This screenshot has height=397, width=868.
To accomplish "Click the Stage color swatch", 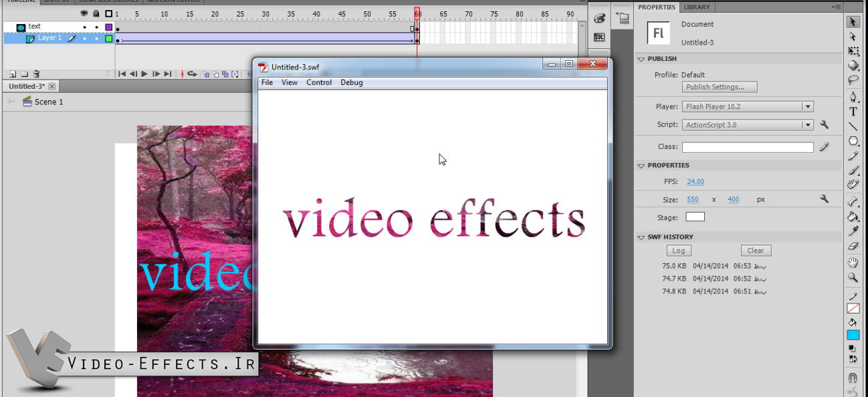I will tap(695, 217).
